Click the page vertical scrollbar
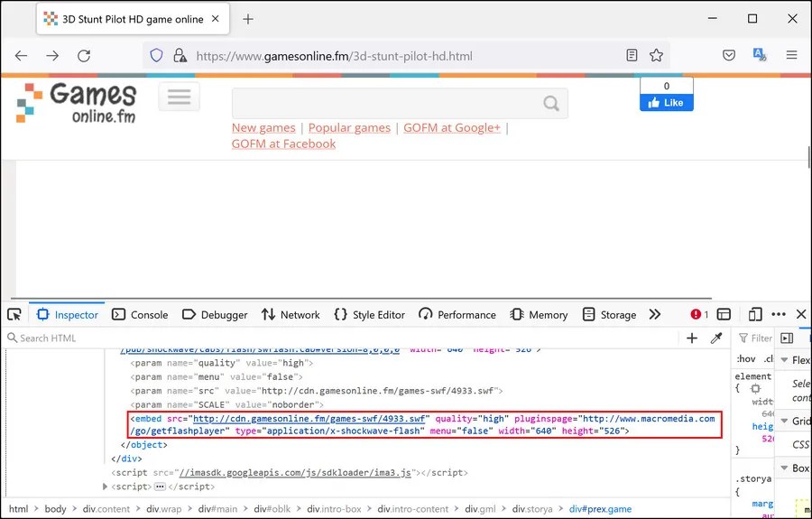812x519 pixels. pos(809,157)
